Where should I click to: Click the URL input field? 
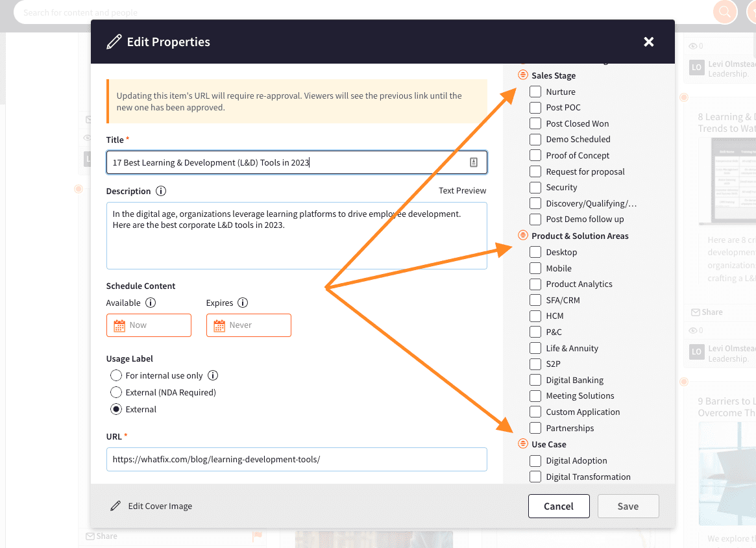297,460
